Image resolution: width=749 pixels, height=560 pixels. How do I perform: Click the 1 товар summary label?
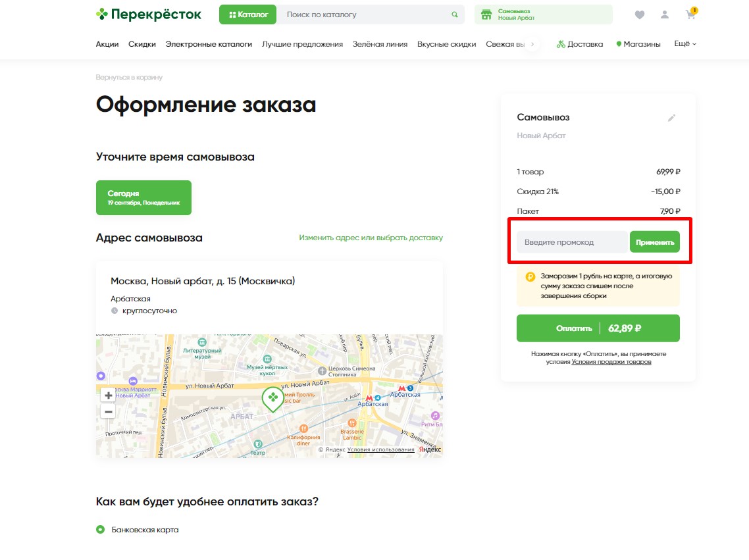pos(530,172)
